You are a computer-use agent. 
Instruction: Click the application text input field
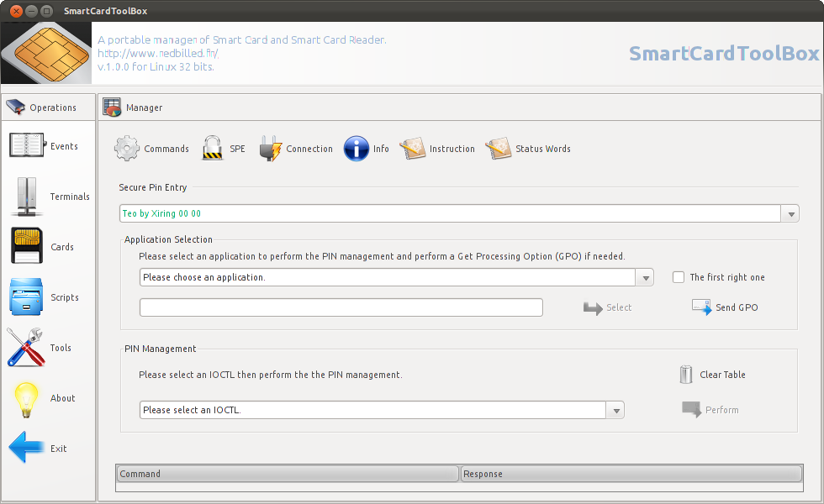[x=341, y=307]
